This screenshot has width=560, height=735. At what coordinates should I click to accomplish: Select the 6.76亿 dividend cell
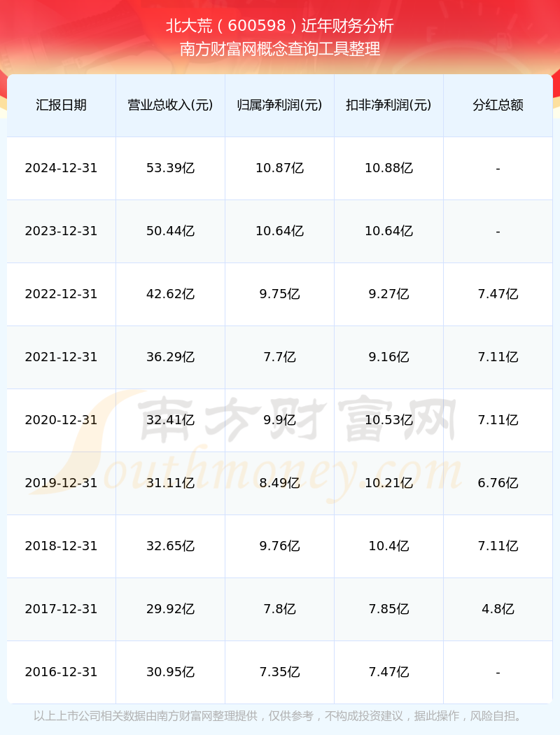(x=498, y=483)
